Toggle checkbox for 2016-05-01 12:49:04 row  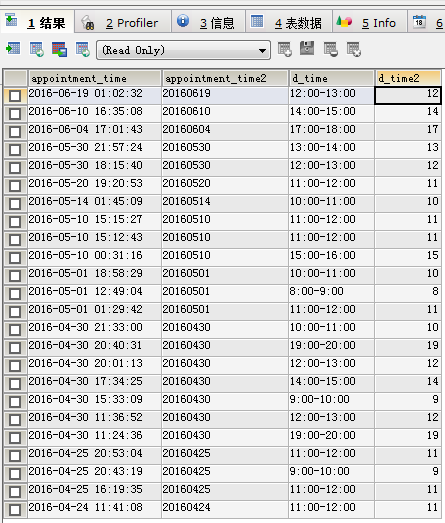(15, 294)
